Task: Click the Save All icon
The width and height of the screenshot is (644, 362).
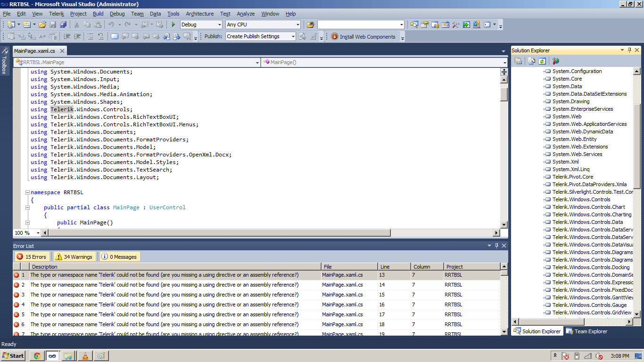Action: coord(63,25)
